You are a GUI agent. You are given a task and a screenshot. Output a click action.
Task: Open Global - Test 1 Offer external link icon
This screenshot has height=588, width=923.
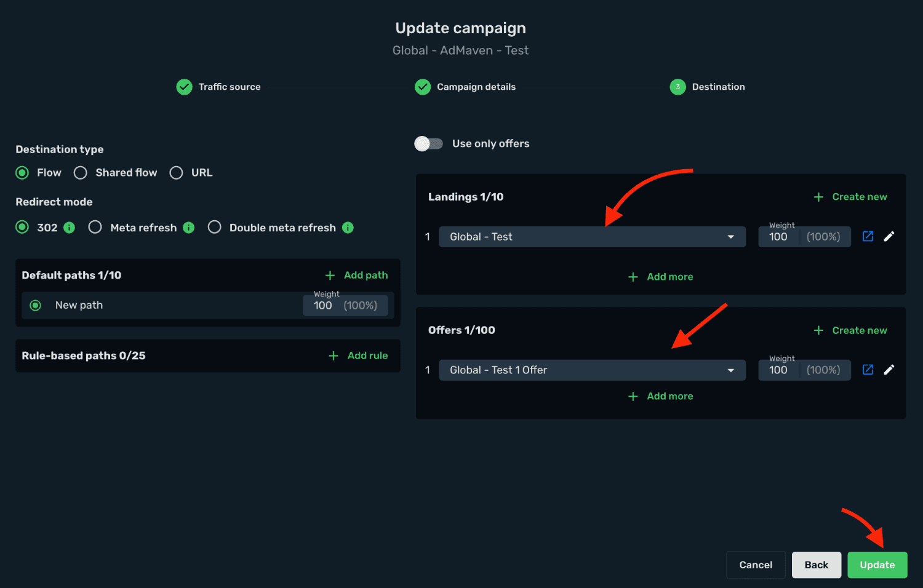(868, 370)
